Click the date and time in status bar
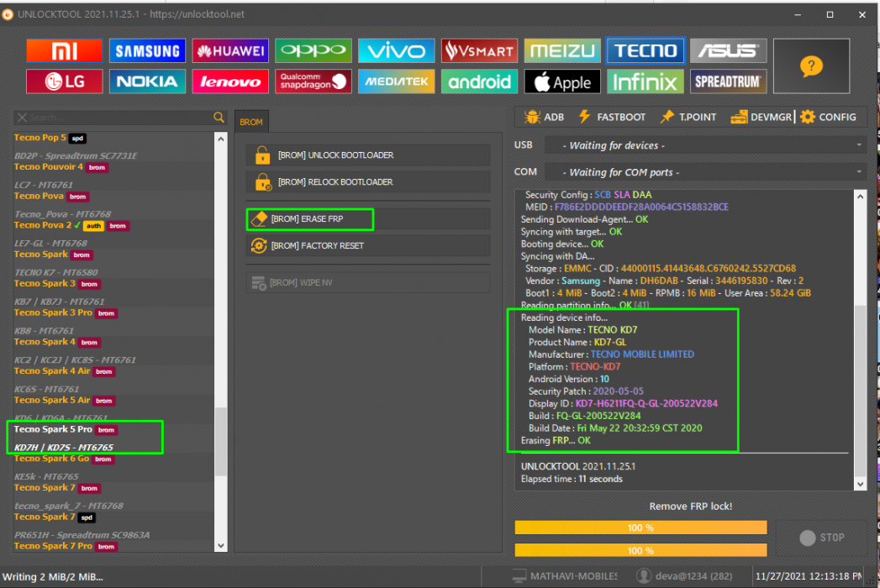The height and width of the screenshot is (588, 880). point(809,576)
